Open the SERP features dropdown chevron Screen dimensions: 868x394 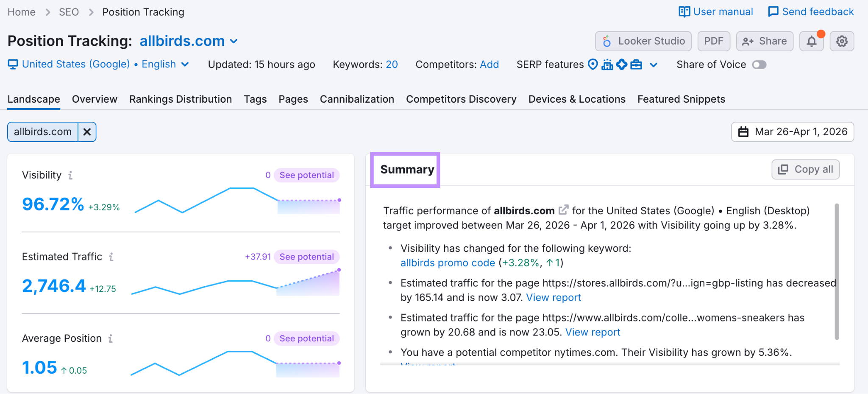654,65
